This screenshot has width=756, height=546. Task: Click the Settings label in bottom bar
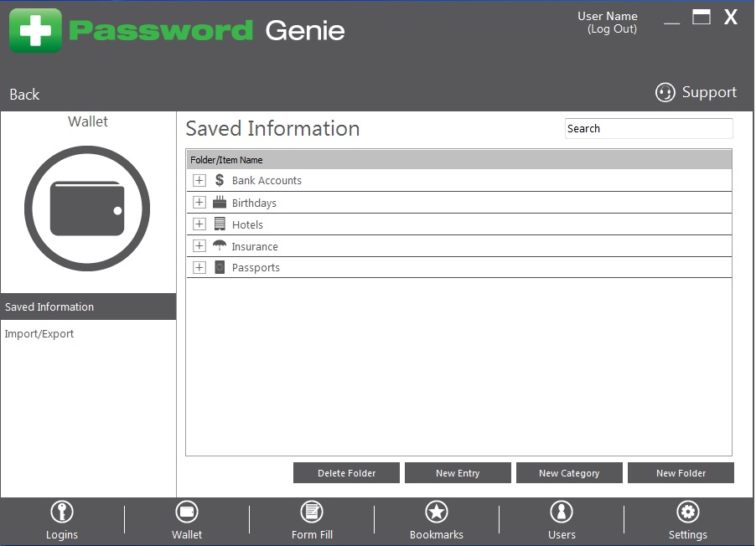687,534
